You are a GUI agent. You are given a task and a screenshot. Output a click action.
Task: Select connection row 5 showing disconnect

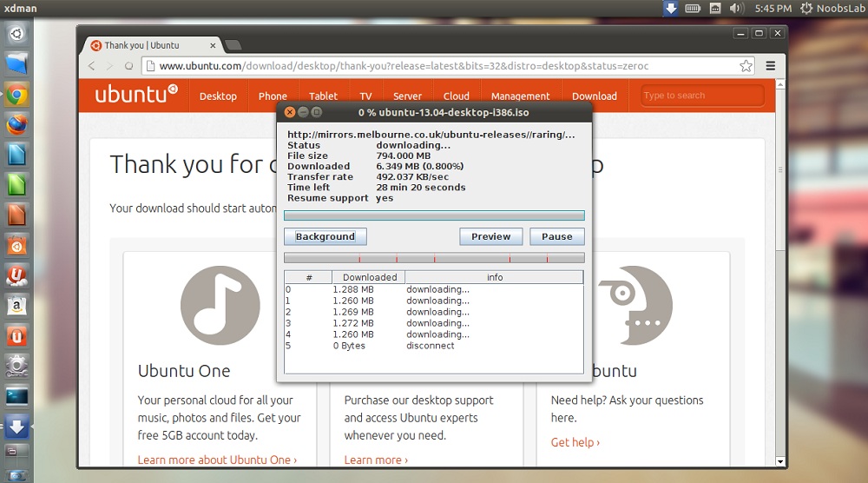[434, 346]
